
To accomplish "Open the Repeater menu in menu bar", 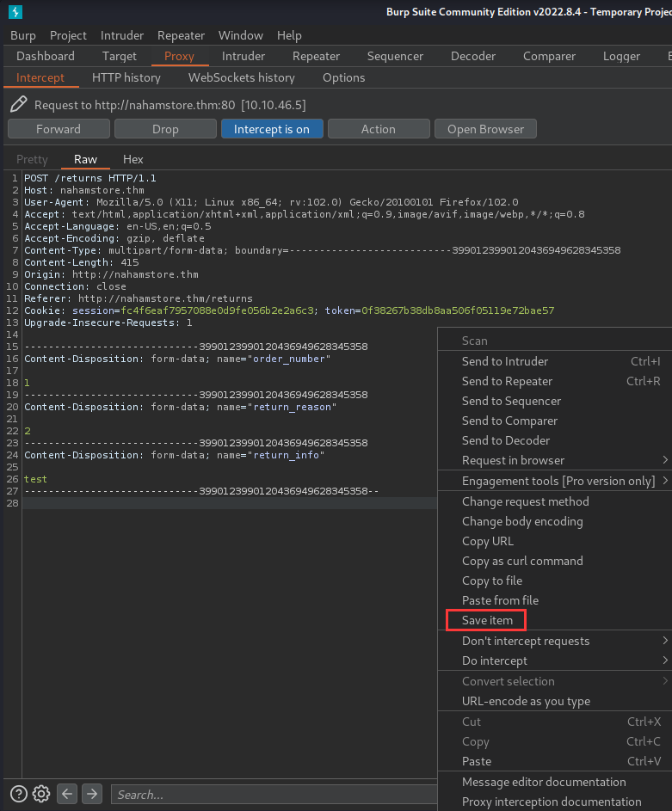I will pos(181,35).
